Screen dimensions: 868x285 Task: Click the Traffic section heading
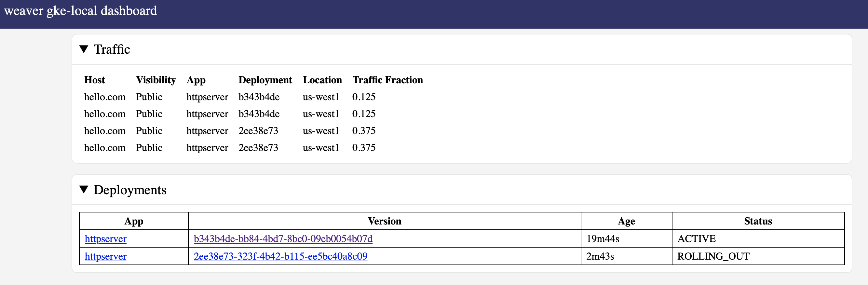tap(112, 49)
